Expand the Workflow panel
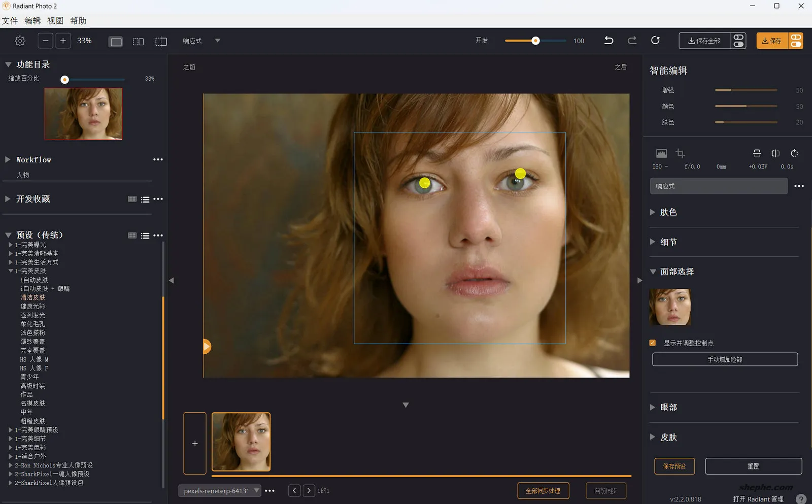The height and width of the screenshot is (504, 812). (x=8, y=159)
